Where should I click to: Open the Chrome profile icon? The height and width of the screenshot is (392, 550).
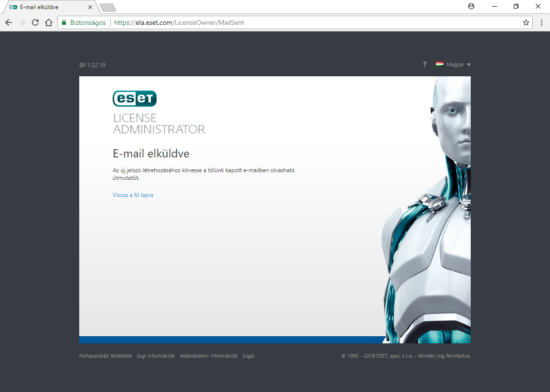click(x=471, y=6)
